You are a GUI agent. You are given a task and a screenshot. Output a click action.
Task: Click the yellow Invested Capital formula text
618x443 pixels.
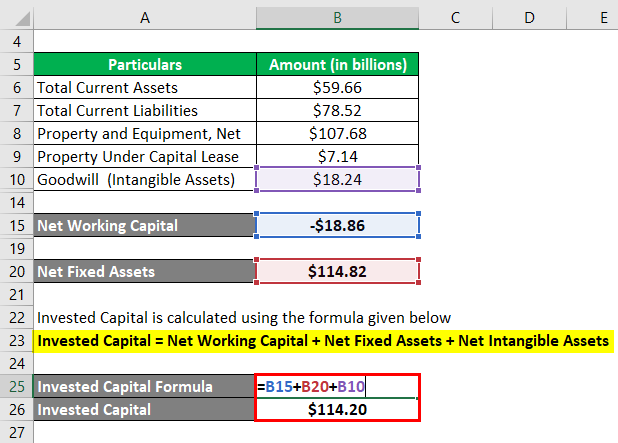coord(322,341)
